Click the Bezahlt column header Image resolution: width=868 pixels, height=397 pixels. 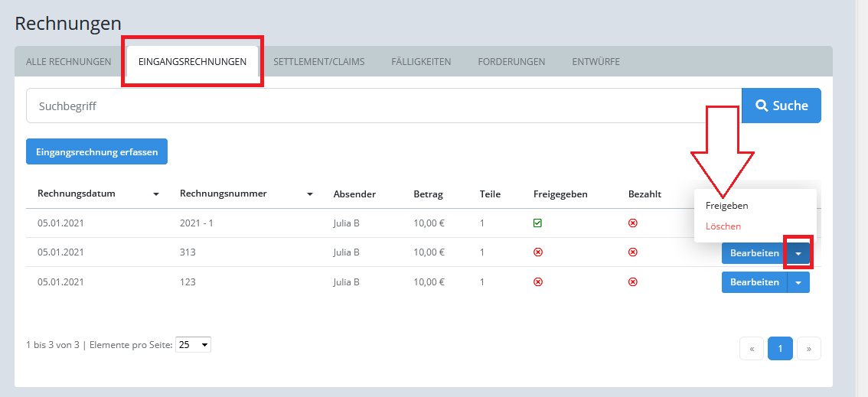644,194
